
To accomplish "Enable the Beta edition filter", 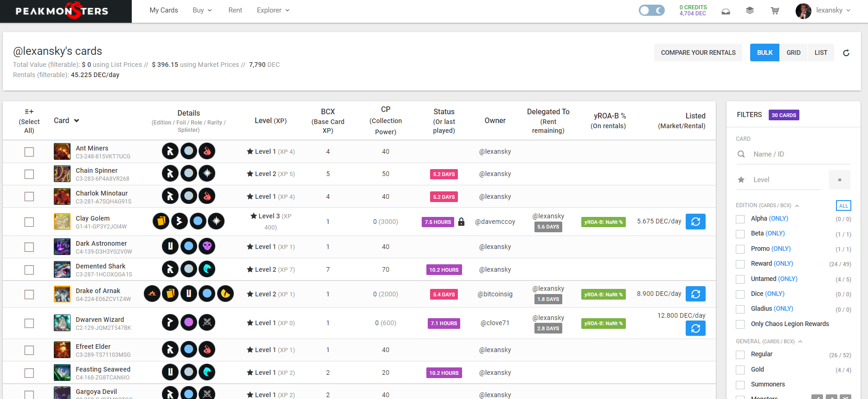I will 740,234.
